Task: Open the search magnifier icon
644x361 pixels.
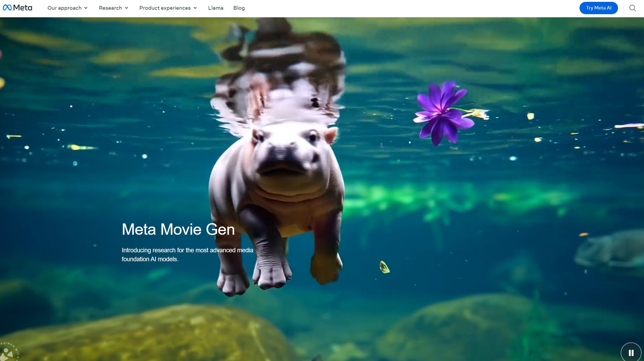Action: click(x=632, y=8)
